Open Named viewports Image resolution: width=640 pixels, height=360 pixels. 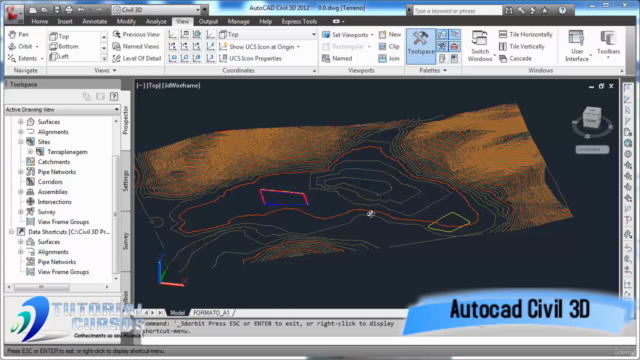pos(337,58)
